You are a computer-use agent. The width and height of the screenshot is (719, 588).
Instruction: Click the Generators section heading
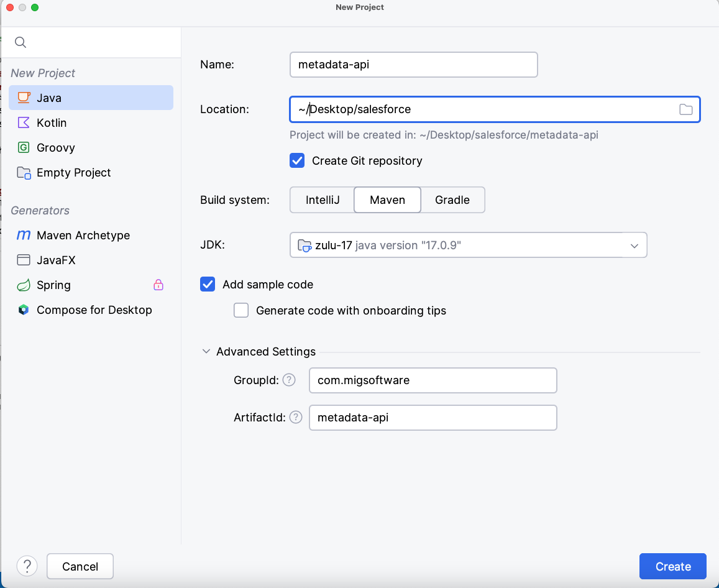40,210
